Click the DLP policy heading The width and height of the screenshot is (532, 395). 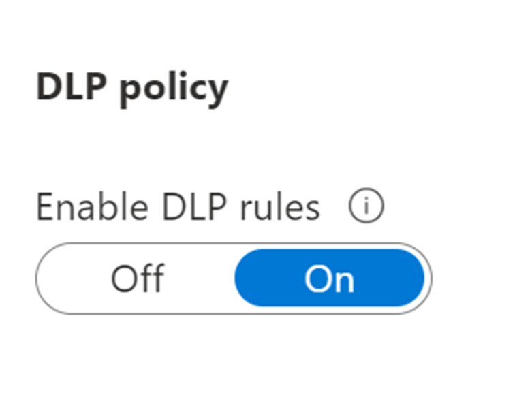(132, 88)
